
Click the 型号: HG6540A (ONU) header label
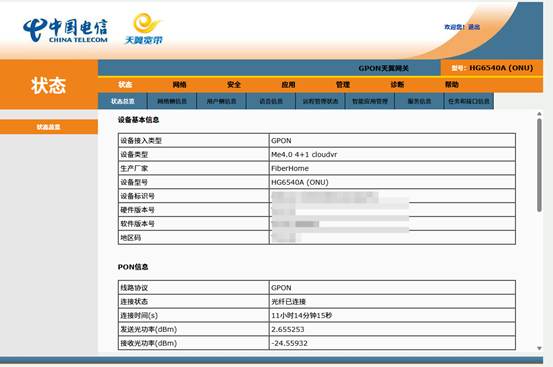[x=492, y=68]
